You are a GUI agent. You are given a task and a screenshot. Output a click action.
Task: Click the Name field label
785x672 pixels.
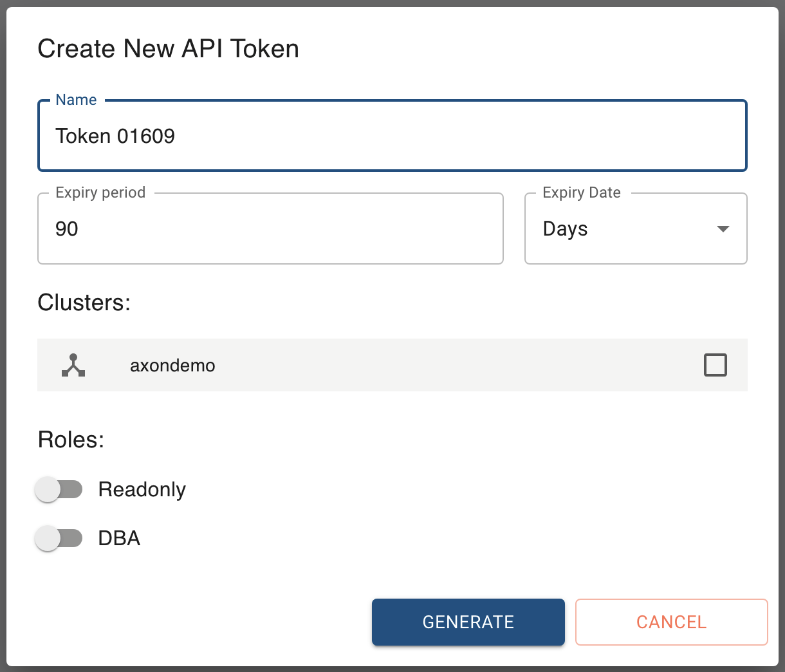click(x=75, y=100)
